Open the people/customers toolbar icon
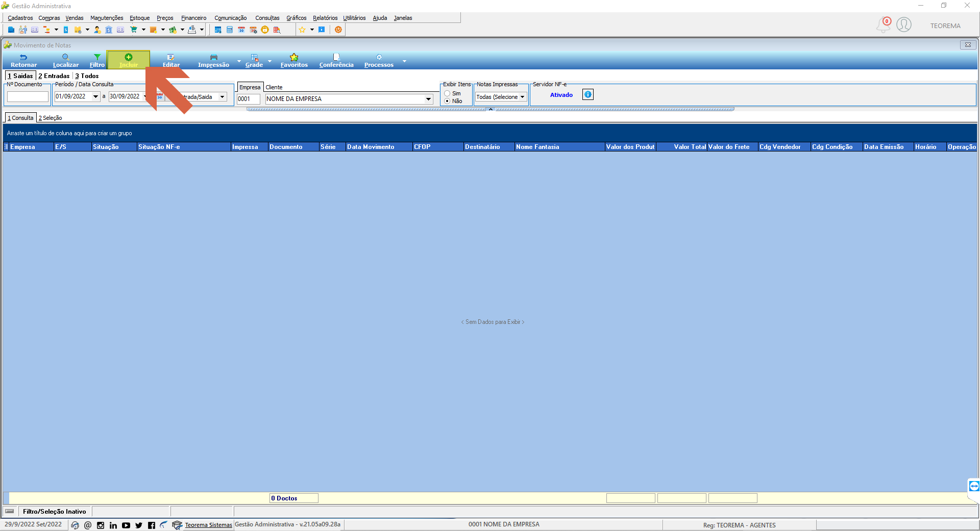Viewport: 980px width, 531px height. pos(23,30)
